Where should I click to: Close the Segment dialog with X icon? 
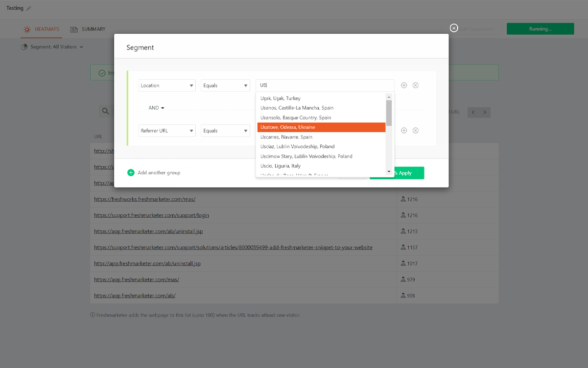point(454,28)
